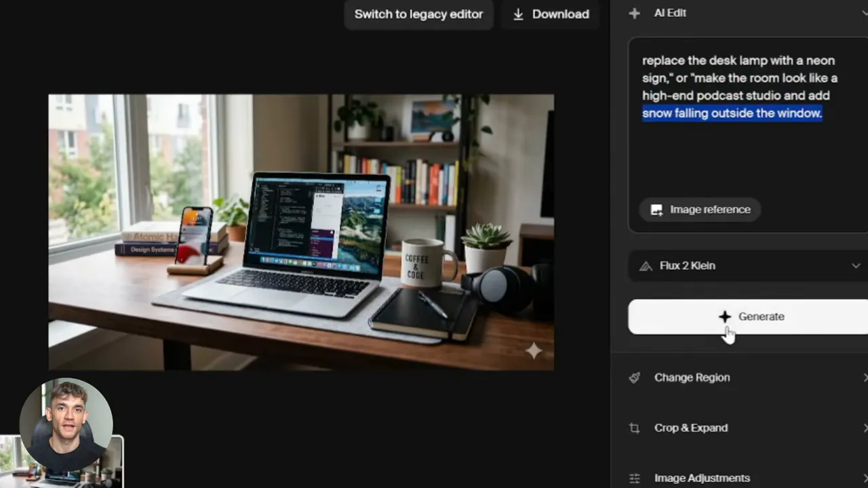This screenshot has height=488, width=868.
Task: Click the desk workspace image preview
Action: click(301, 232)
